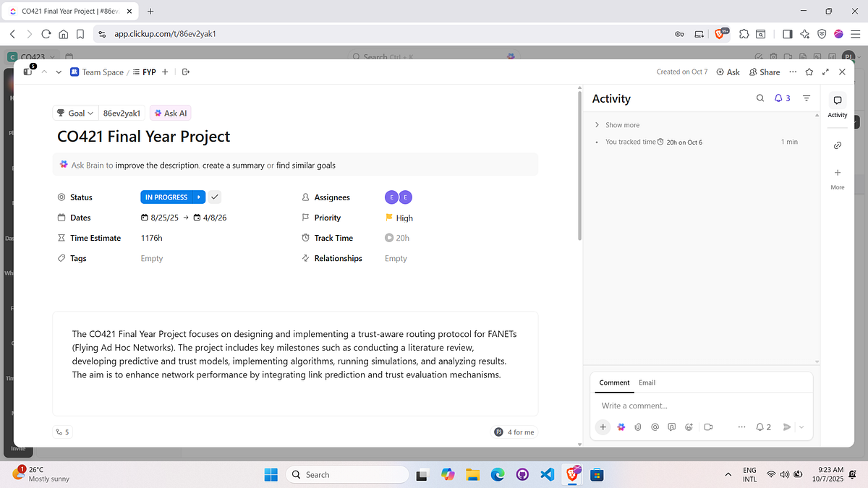Mark the goal complete with the checkmark

(x=215, y=196)
